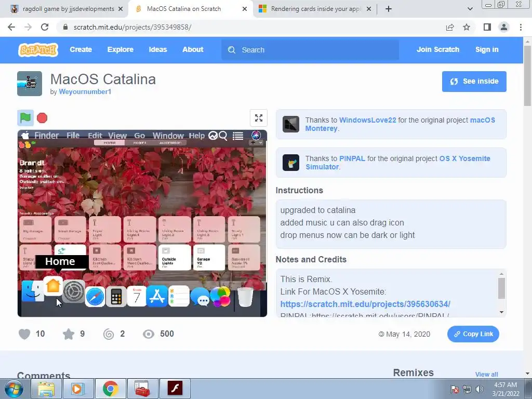Select Rooms tab in Home app window
The image size is (532, 399).
pyautogui.click(x=140, y=143)
